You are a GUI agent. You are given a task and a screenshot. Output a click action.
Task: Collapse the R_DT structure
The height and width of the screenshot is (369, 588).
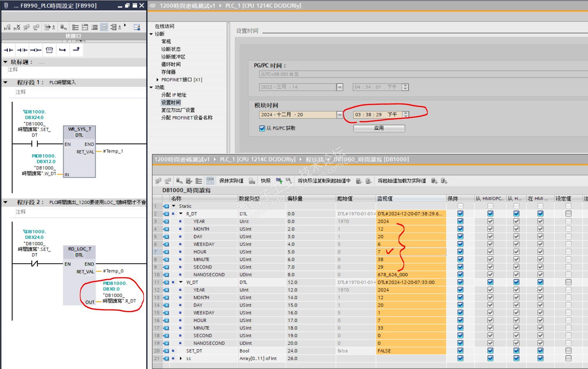click(181, 214)
